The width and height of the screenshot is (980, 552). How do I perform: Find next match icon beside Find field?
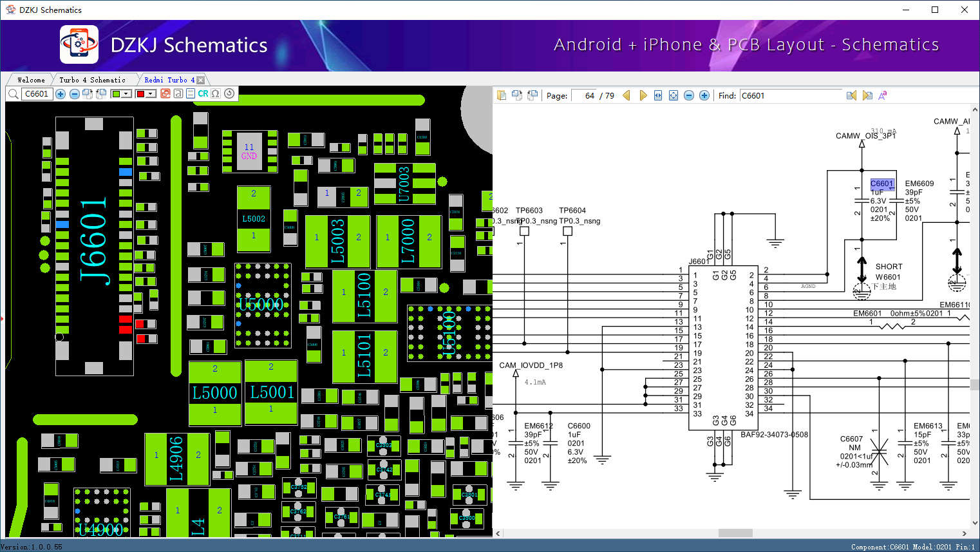click(x=867, y=95)
